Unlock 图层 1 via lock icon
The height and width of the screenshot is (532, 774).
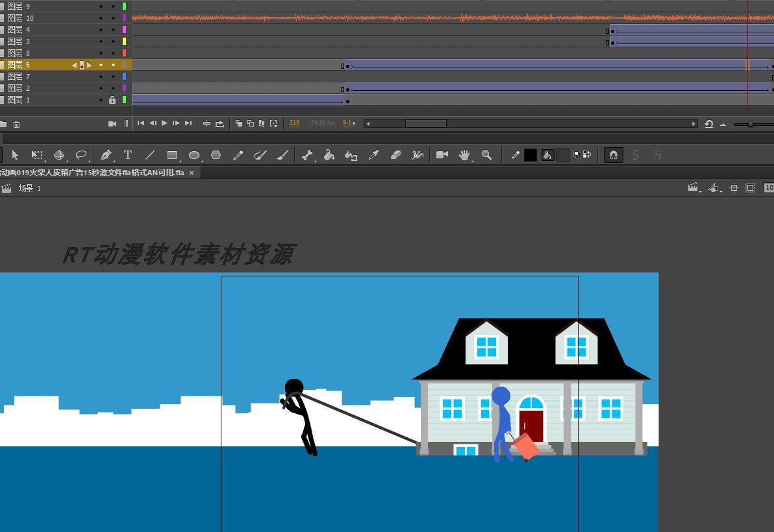coord(112,100)
